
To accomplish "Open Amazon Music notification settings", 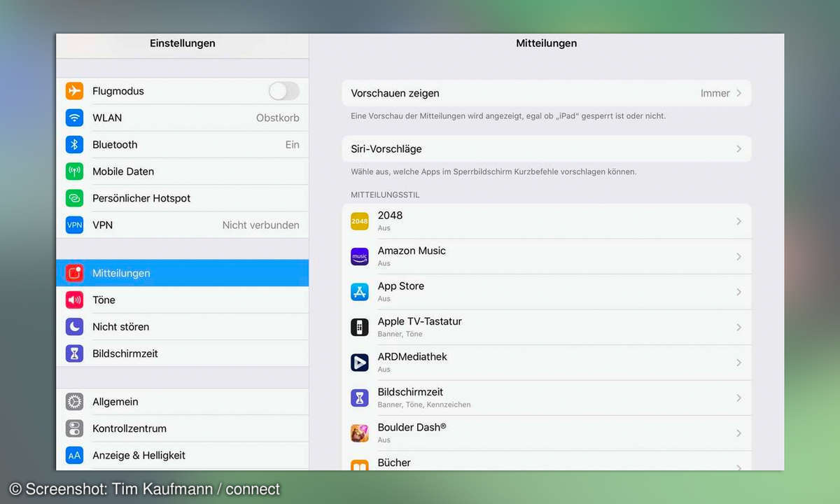I will coord(547,257).
